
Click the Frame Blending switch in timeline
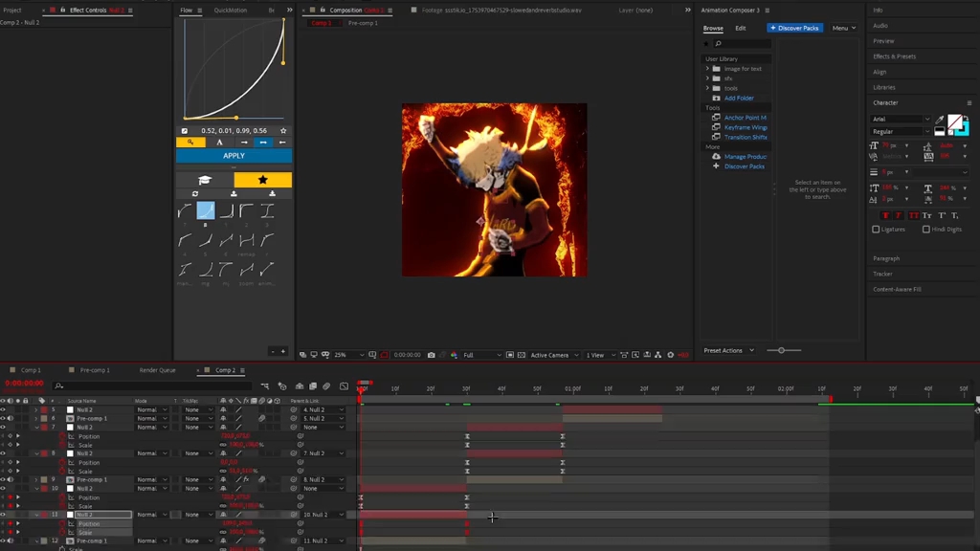point(313,386)
